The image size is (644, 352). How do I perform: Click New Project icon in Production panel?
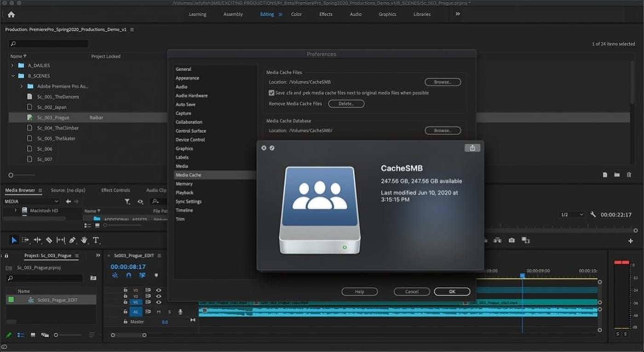(x=605, y=175)
